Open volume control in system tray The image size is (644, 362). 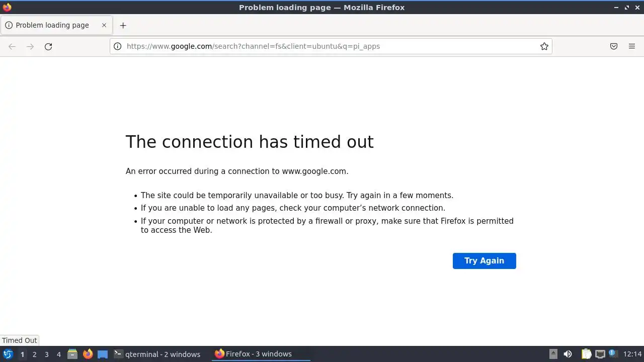pos(568,354)
